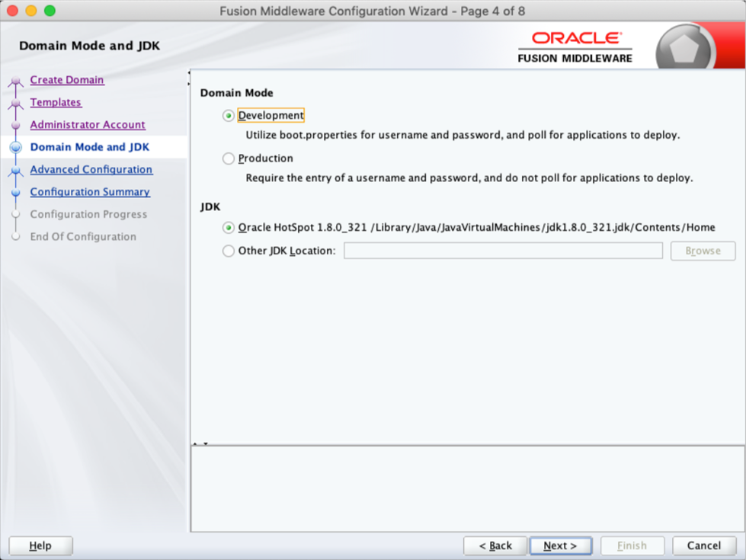This screenshot has height=560, width=746.
Task: Click the Oracle Fusion Middleware logo
Action: (x=575, y=47)
